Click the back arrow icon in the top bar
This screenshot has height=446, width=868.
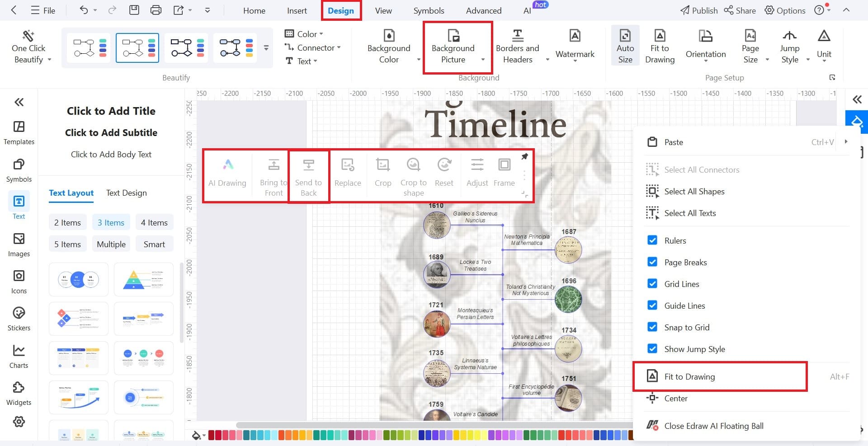tap(14, 10)
